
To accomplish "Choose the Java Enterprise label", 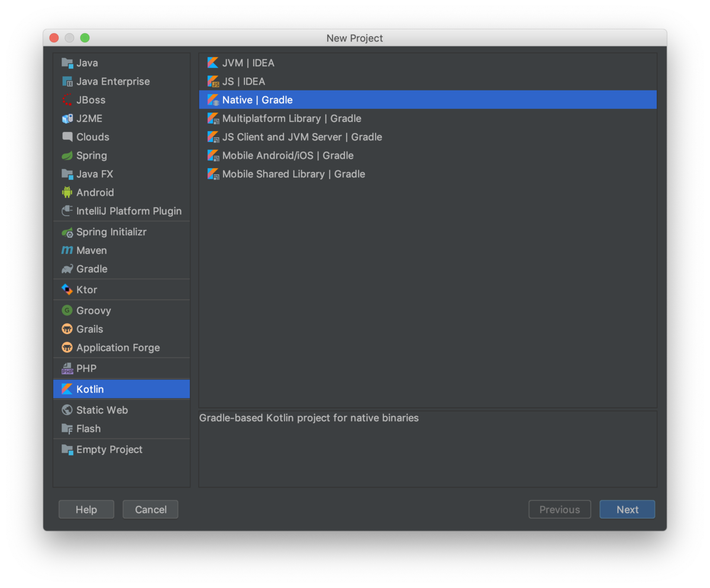I will pos(113,82).
